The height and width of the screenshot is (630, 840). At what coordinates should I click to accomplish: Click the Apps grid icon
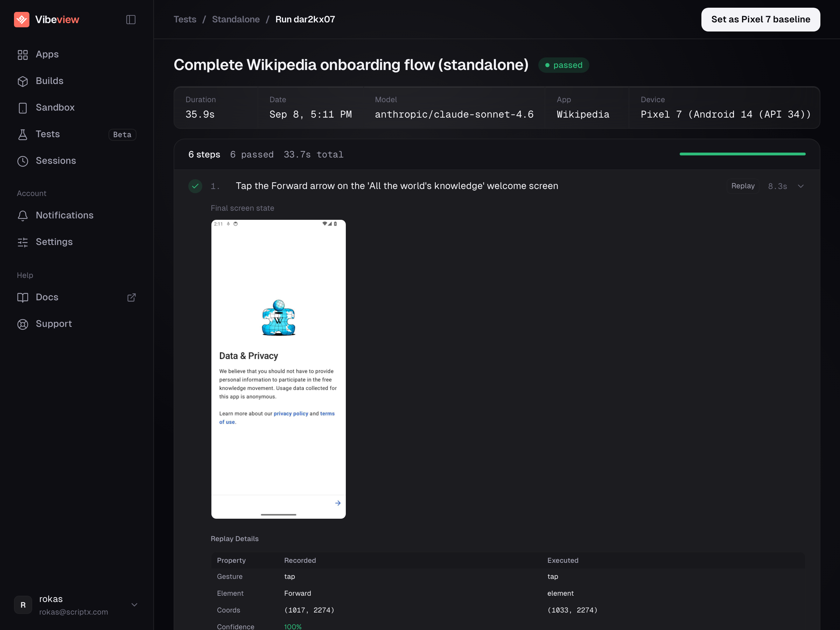(x=23, y=55)
